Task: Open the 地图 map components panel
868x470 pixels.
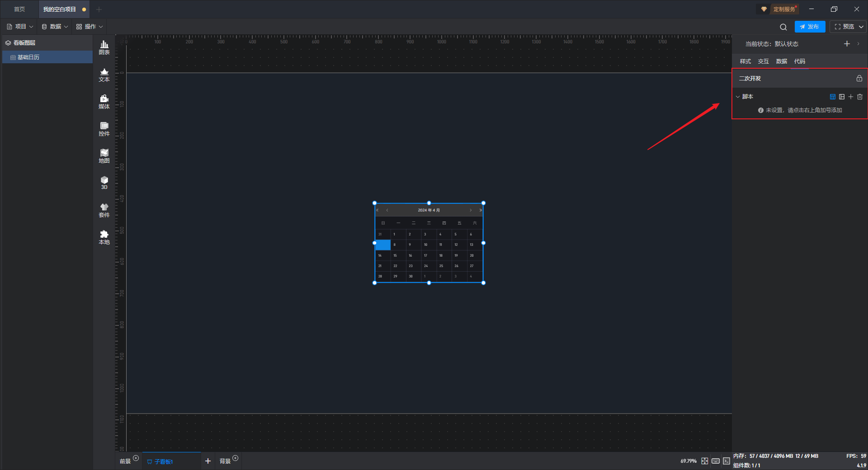Action: [104, 156]
